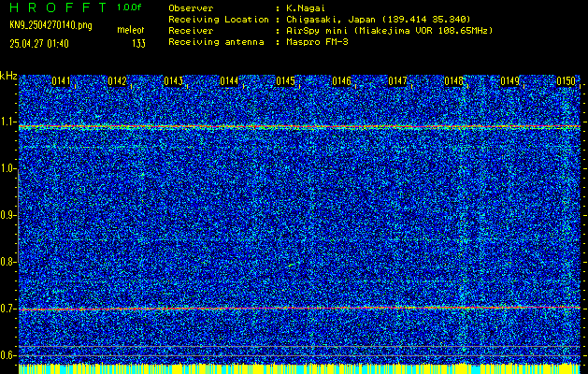The image size is (588, 374).
Task: Click the 0145 time marker
Action: point(285,81)
